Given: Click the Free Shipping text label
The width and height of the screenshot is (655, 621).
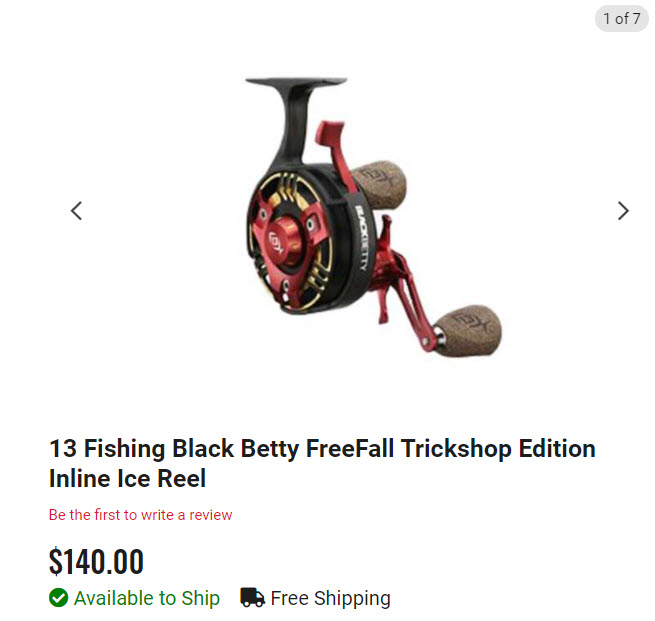Looking at the screenshot, I should coord(330,598).
